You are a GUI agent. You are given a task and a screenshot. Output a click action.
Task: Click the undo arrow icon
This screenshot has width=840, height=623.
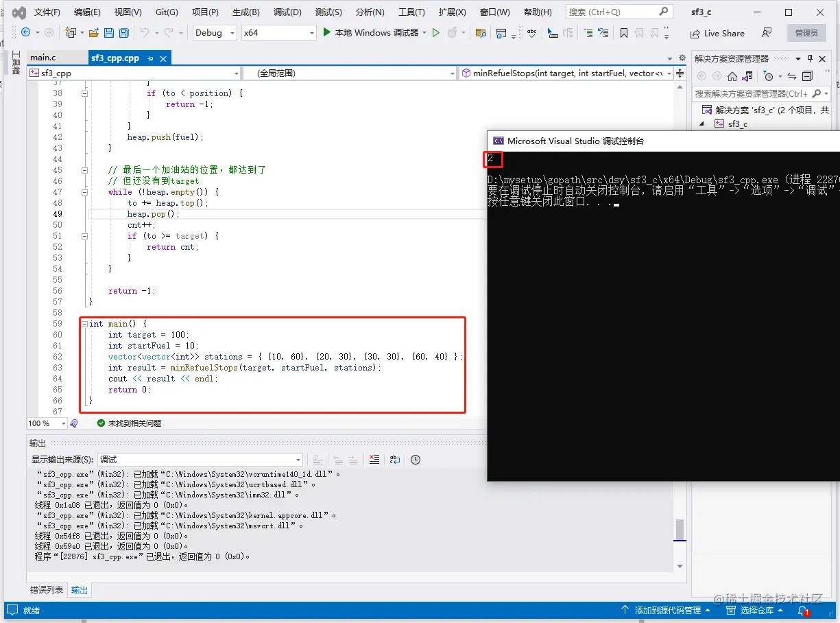(144, 32)
